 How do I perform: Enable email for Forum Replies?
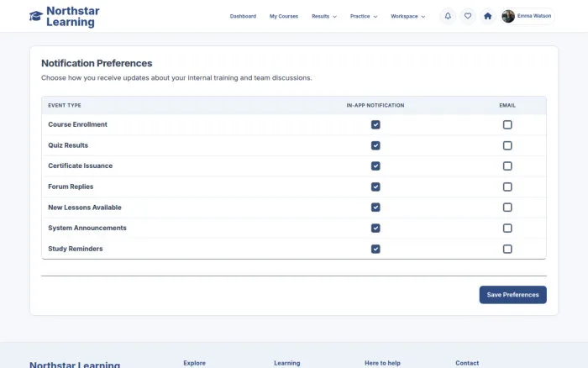pyautogui.click(x=507, y=187)
